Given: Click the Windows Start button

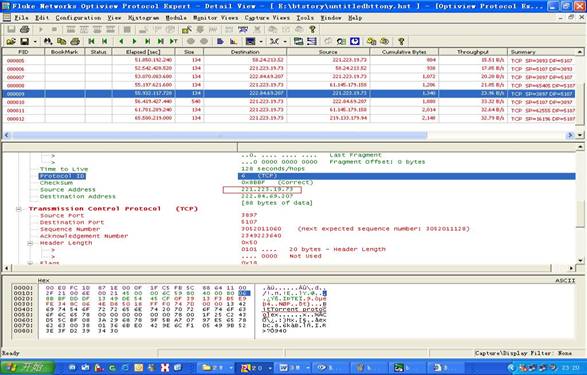Looking at the screenshot, I should point(27,368).
